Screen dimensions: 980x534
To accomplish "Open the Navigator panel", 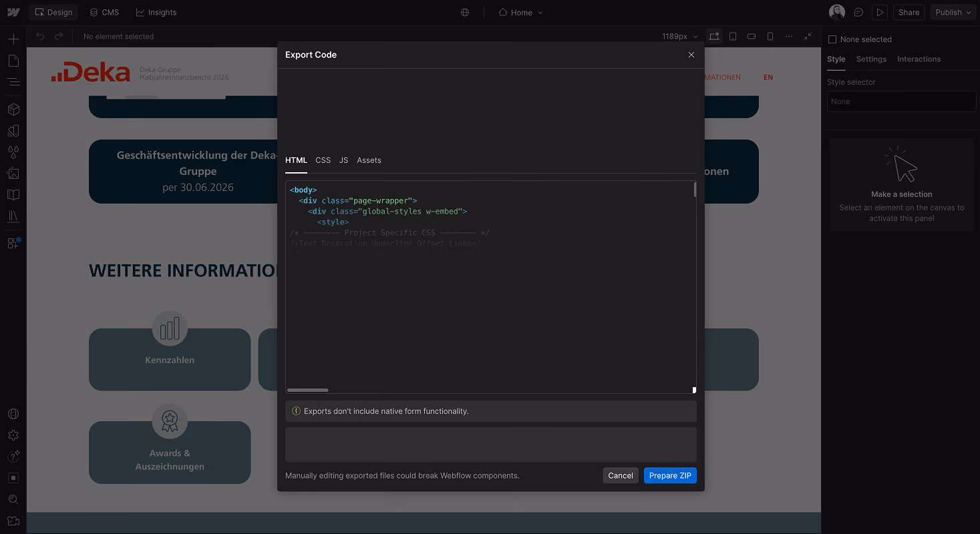I will [13, 82].
